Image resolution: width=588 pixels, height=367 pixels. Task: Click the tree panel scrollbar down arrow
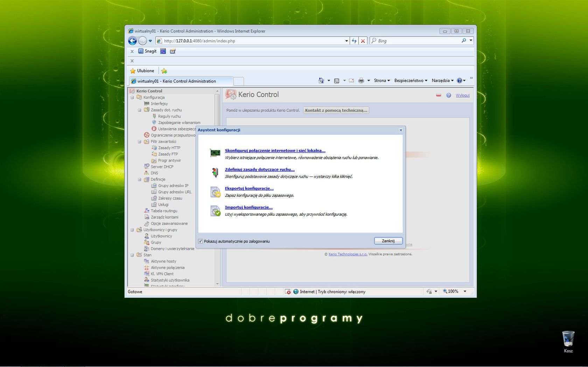[217, 284]
